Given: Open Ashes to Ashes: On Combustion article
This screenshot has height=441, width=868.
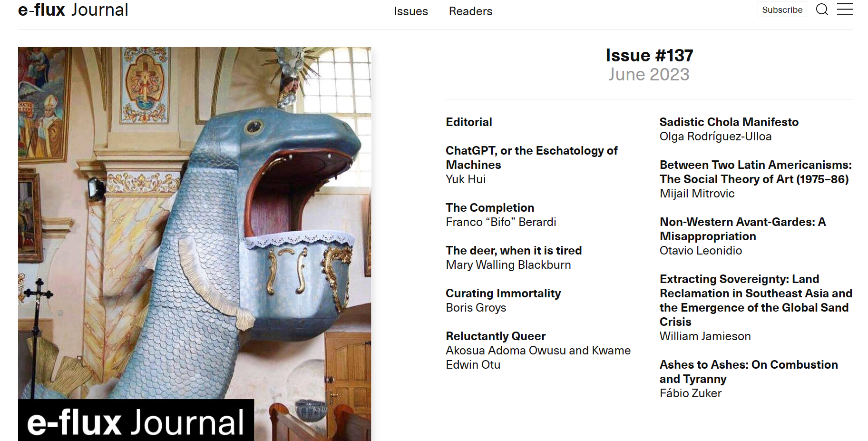Looking at the screenshot, I should [x=749, y=372].
